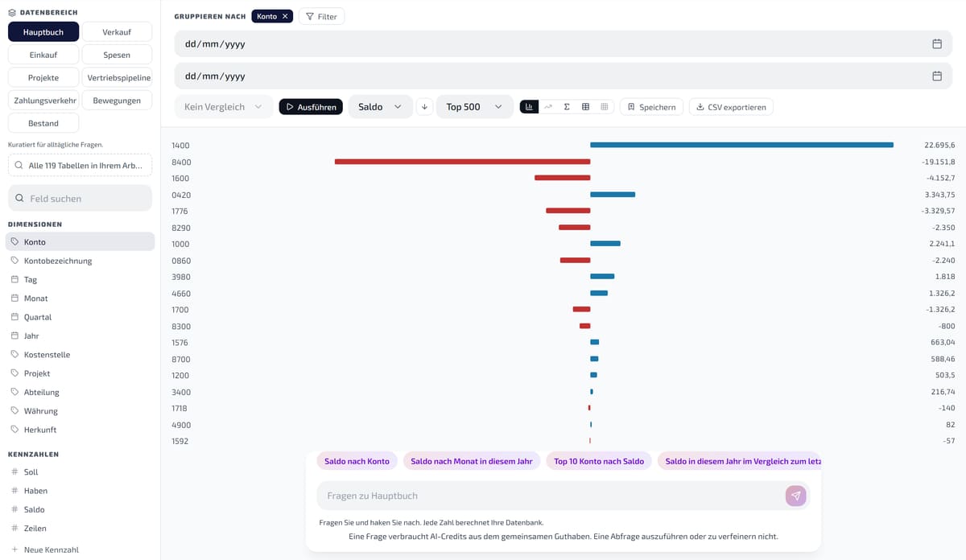Click the Fragen zu Hauptbuch question input
This screenshot has height=560, width=966.
pos(551,496)
